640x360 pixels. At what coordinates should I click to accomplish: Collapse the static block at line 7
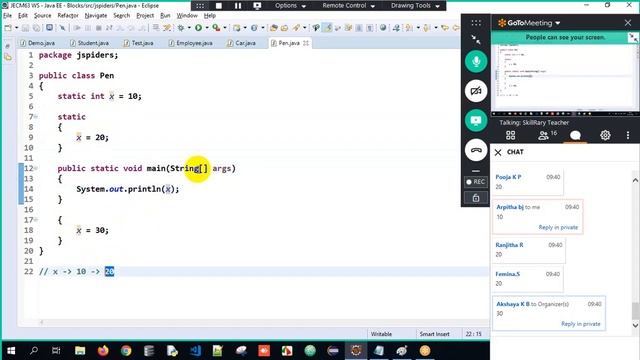point(36,117)
